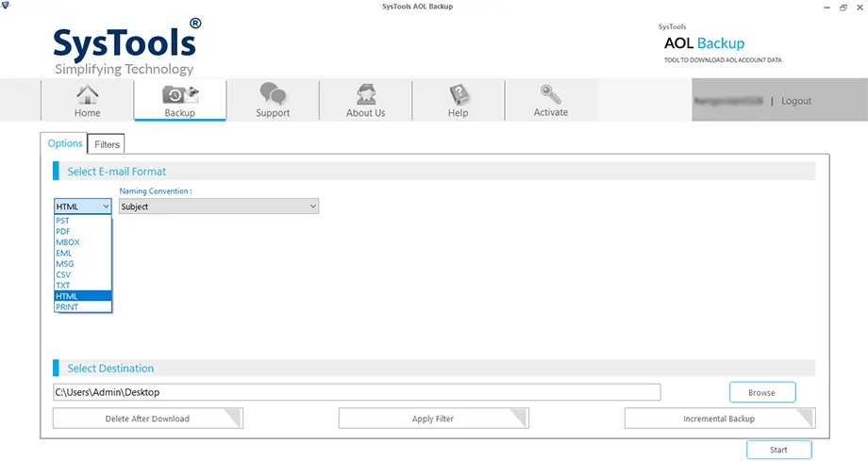Open the Subject naming convention dropdown
868x461 pixels.
(219, 206)
